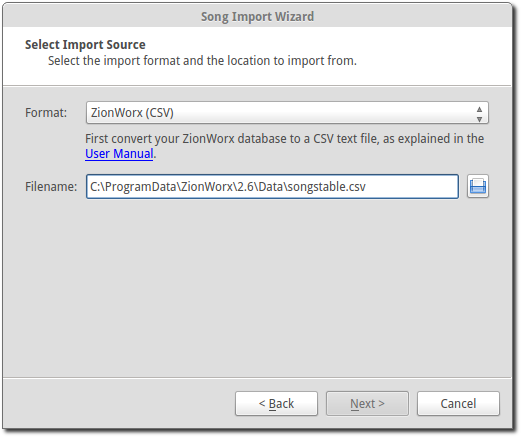521x437 pixels.
Task: Click the Song Import Wizard title bar
Action: [257, 16]
